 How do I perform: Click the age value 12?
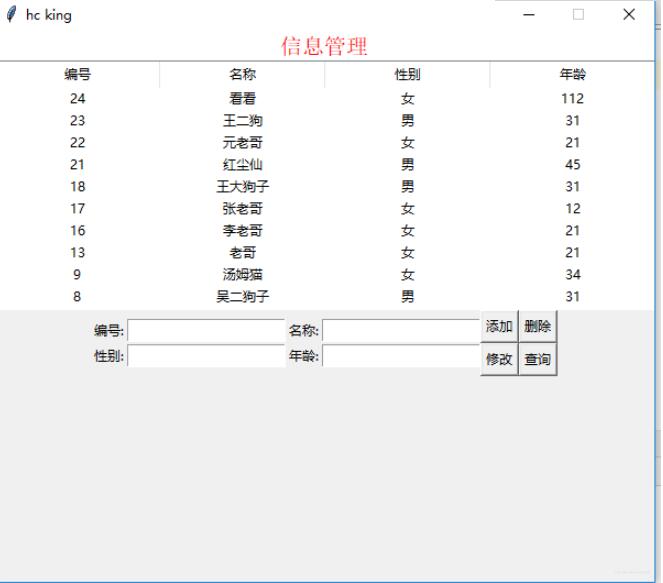(573, 208)
